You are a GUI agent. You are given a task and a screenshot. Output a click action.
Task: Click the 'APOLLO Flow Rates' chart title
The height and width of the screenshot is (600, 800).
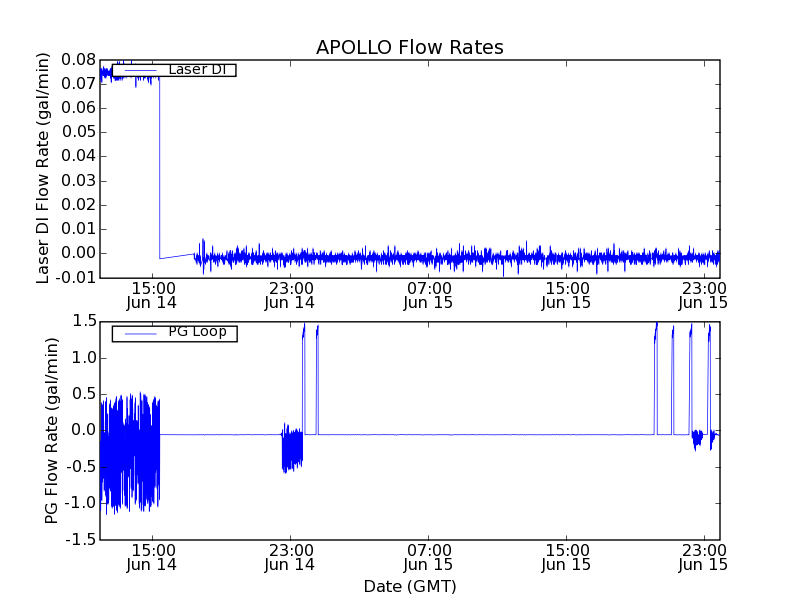410,47
